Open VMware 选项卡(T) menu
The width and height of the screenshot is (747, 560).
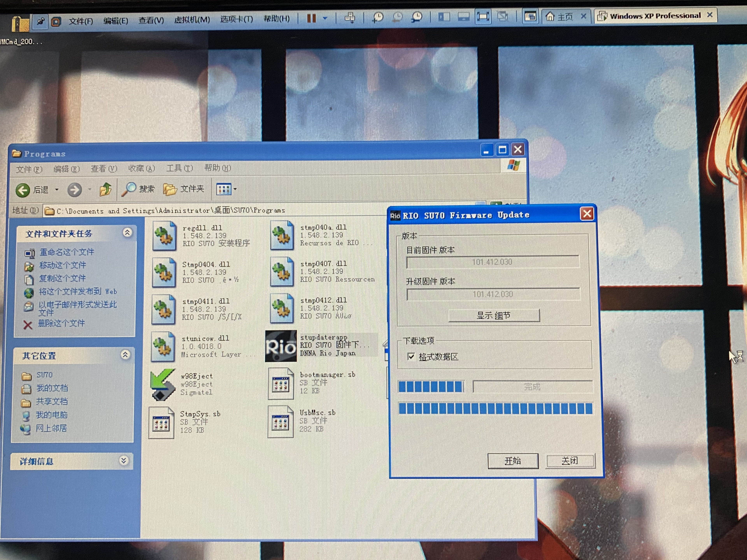point(236,19)
